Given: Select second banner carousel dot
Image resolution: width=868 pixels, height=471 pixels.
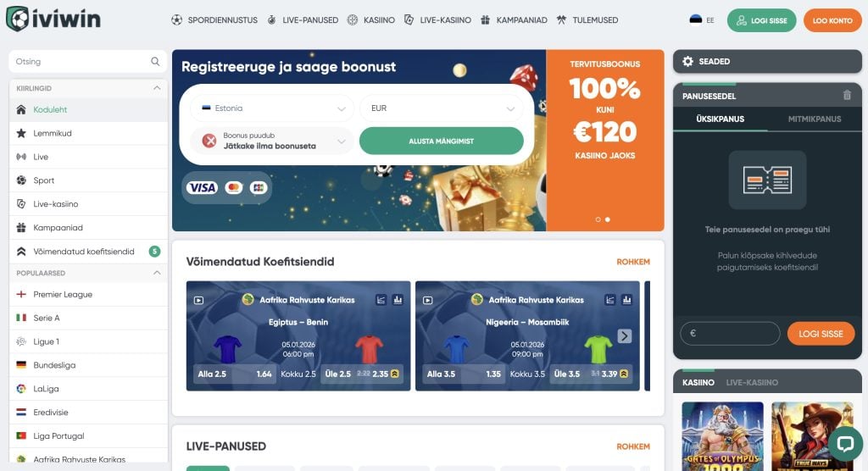Looking at the screenshot, I should 607,219.
